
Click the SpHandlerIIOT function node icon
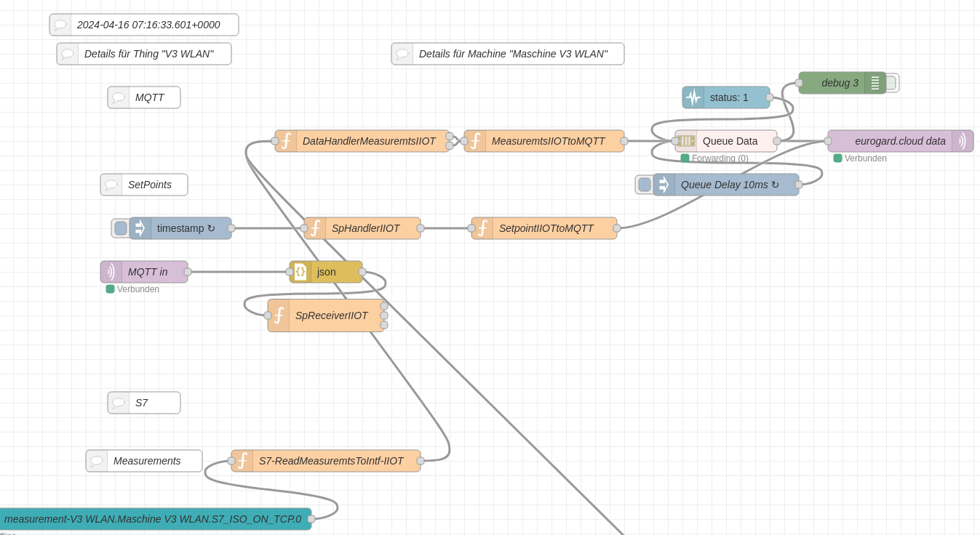tap(315, 228)
